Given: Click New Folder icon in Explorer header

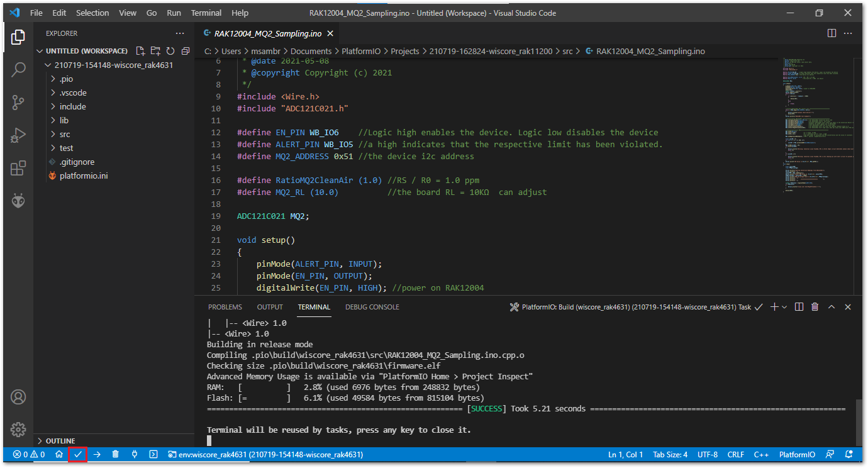Looking at the screenshot, I should tap(155, 51).
